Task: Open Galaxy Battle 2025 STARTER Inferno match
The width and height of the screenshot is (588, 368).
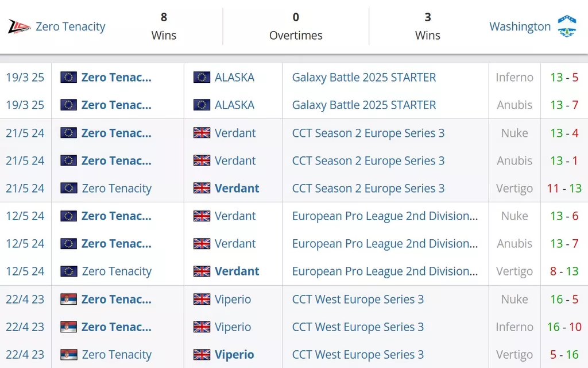Action: pos(364,77)
